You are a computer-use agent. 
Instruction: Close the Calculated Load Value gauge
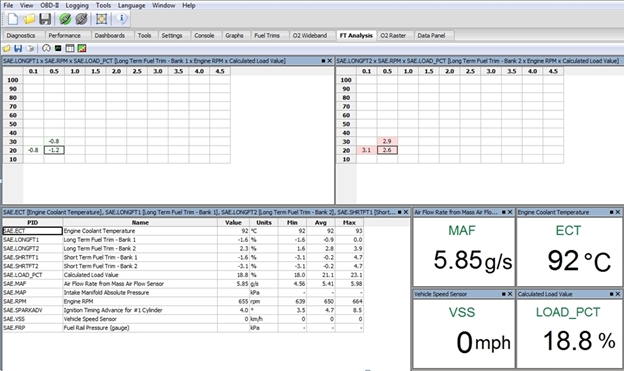point(618,294)
